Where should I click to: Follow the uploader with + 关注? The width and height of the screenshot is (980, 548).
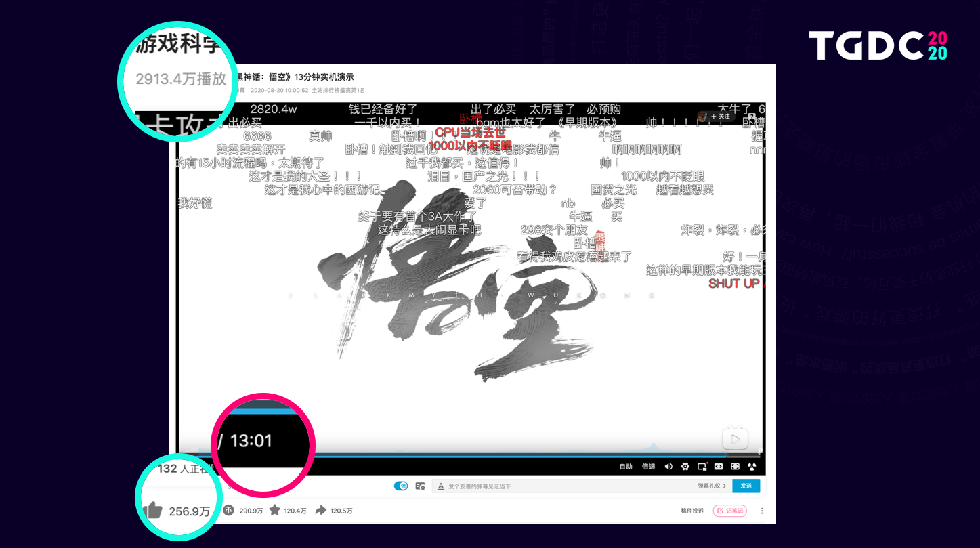(721, 117)
